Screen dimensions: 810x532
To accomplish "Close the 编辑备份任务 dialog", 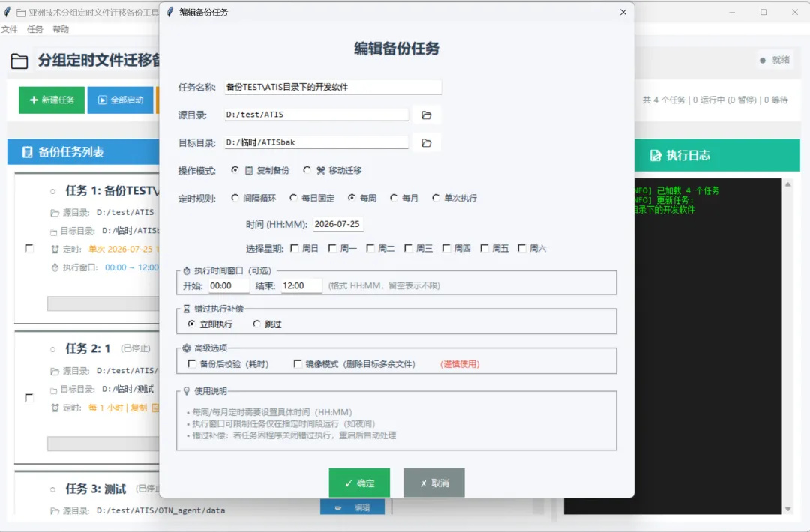I will (x=623, y=12).
